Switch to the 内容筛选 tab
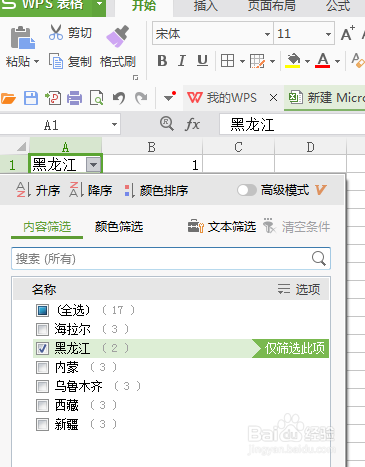 (x=47, y=227)
